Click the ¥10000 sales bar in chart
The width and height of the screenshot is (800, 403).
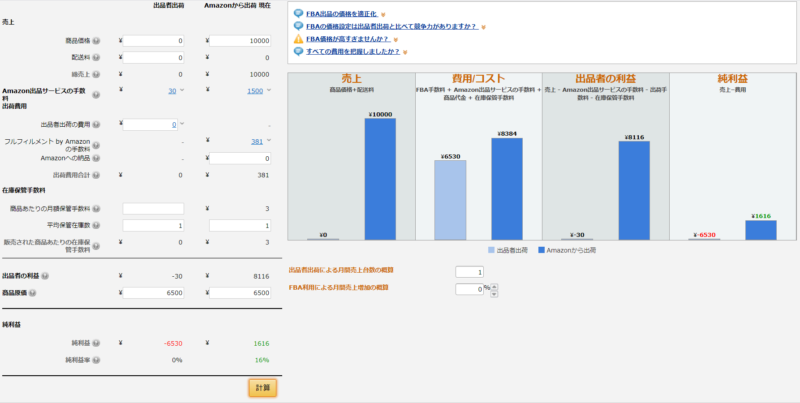click(380, 179)
